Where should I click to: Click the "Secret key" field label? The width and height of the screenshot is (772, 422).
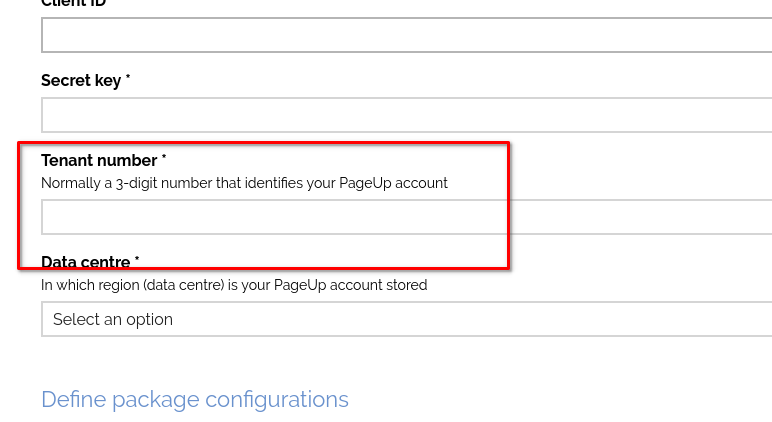tap(81, 80)
